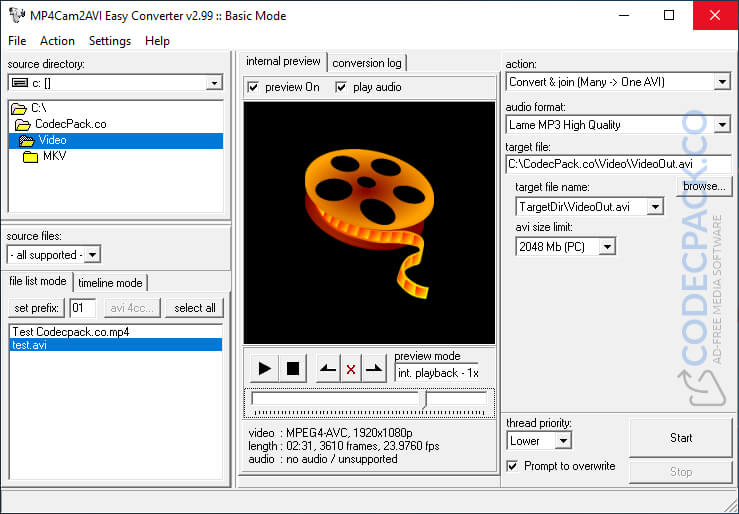Screen dimensions: 739x514
Task: Open the File menu
Action: [x=17, y=41]
